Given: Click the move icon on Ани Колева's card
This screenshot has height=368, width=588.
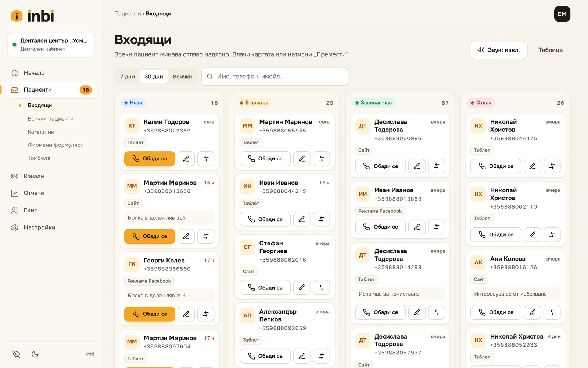Looking at the screenshot, I should coord(552,312).
